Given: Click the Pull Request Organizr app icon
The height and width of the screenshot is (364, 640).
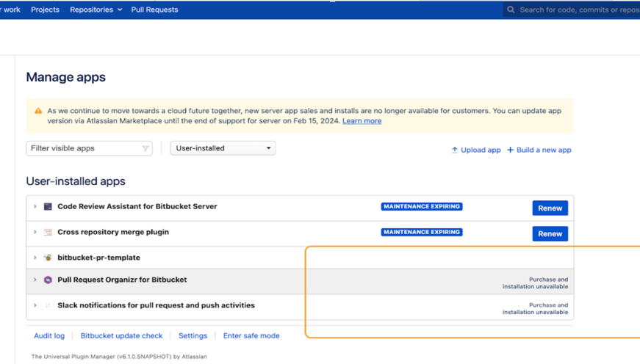Looking at the screenshot, I should [x=48, y=280].
